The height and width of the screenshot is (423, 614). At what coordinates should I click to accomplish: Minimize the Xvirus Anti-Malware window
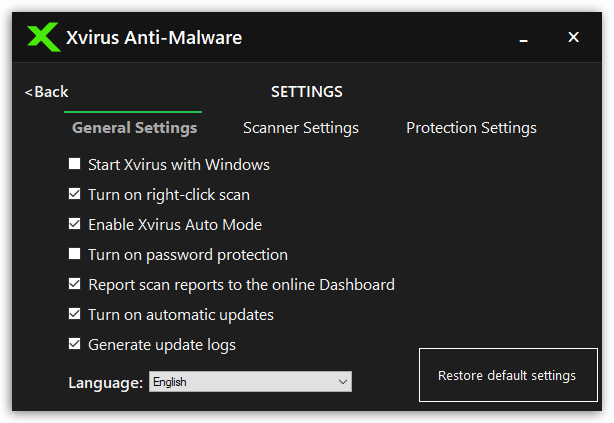point(524,38)
